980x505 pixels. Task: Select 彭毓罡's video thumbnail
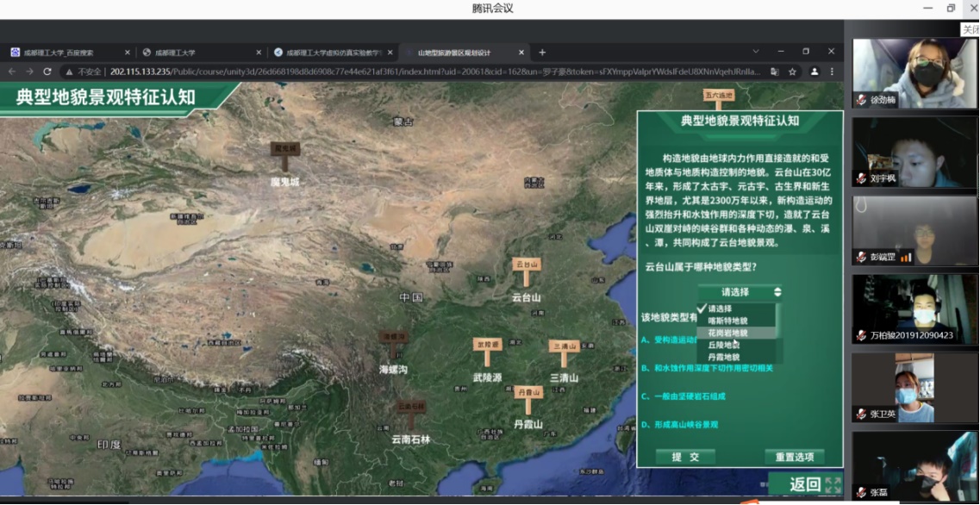point(915,230)
